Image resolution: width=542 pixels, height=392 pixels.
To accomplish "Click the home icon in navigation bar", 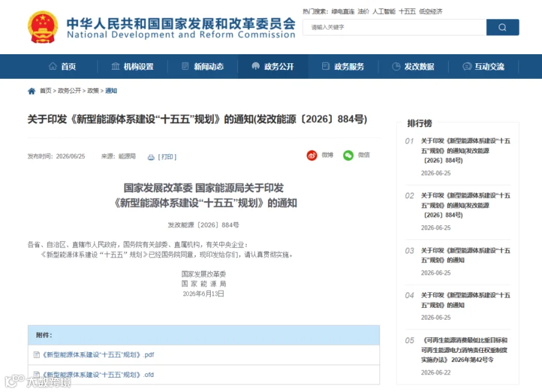I will coord(52,66).
